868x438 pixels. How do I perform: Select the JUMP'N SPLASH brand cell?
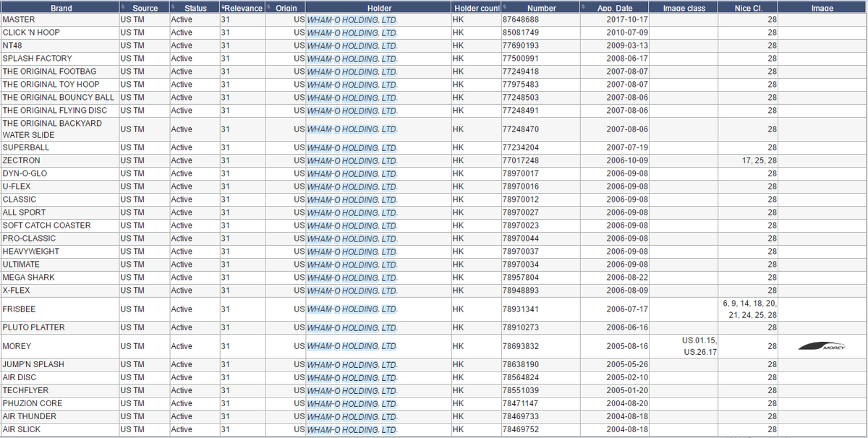pyautogui.click(x=60, y=364)
